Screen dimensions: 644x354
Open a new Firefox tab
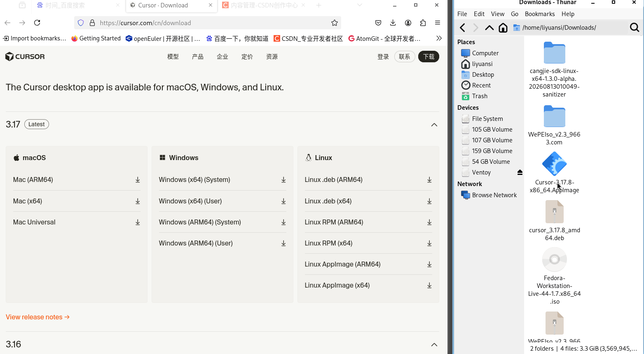click(x=318, y=5)
